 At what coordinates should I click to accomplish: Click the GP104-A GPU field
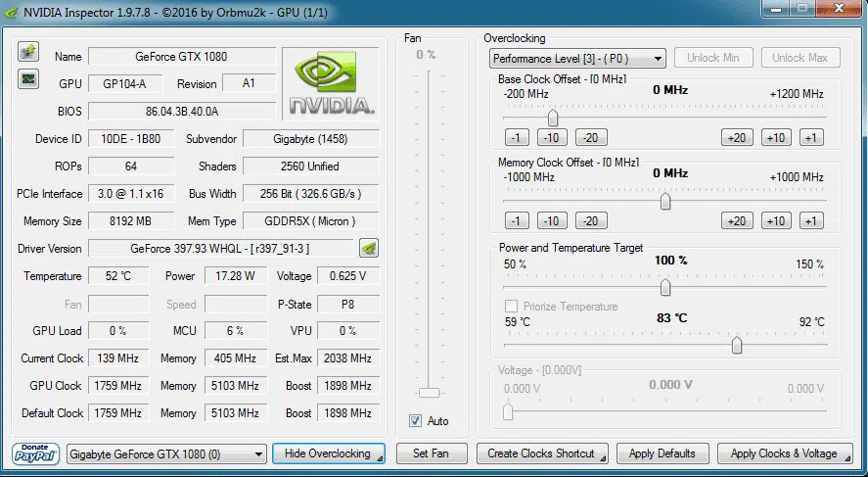point(125,84)
